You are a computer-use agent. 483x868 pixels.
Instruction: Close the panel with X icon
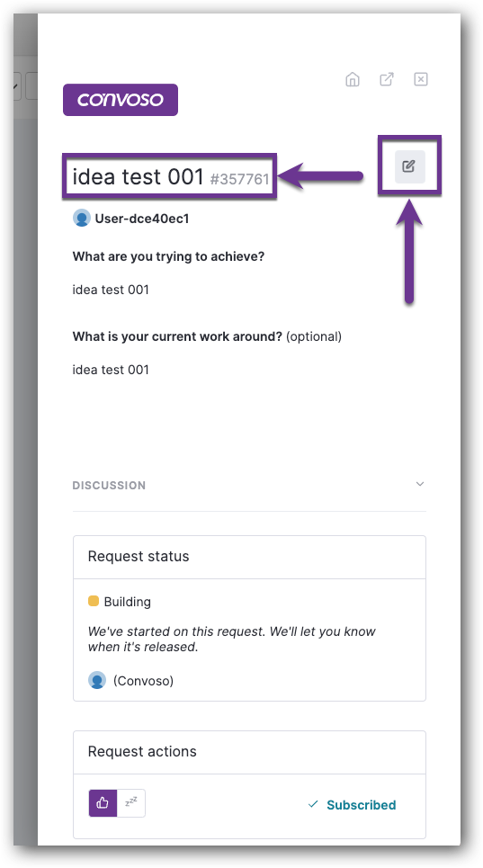click(421, 80)
